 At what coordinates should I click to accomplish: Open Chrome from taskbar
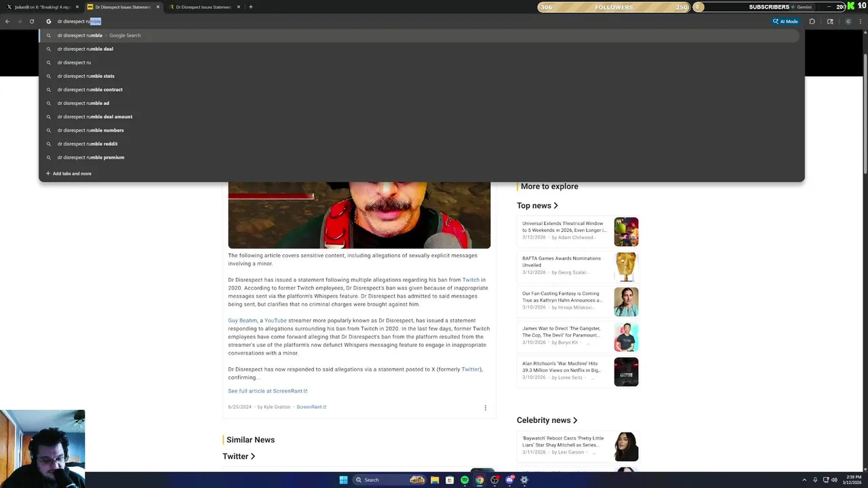479,480
